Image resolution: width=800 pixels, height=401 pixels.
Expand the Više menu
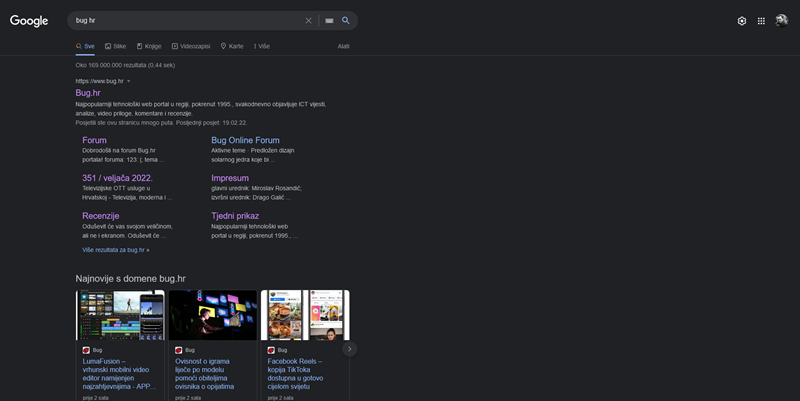pyautogui.click(x=262, y=46)
